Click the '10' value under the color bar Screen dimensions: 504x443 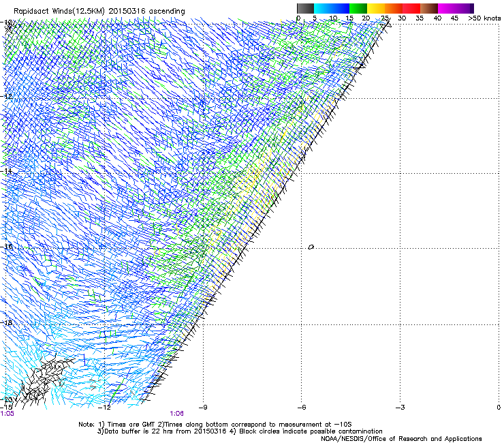point(333,18)
